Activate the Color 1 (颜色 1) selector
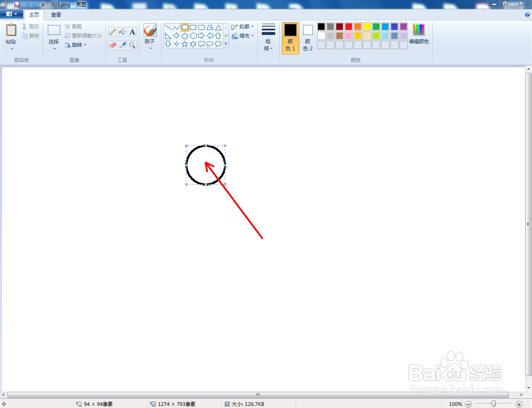The height and width of the screenshot is (408, 532). point(291,38)
